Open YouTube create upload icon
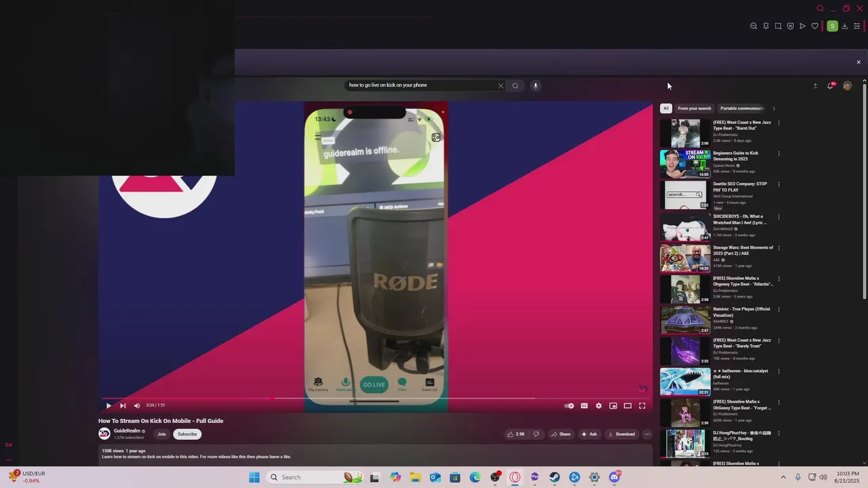Screen dimensions: 868x488 coord(815,86)
